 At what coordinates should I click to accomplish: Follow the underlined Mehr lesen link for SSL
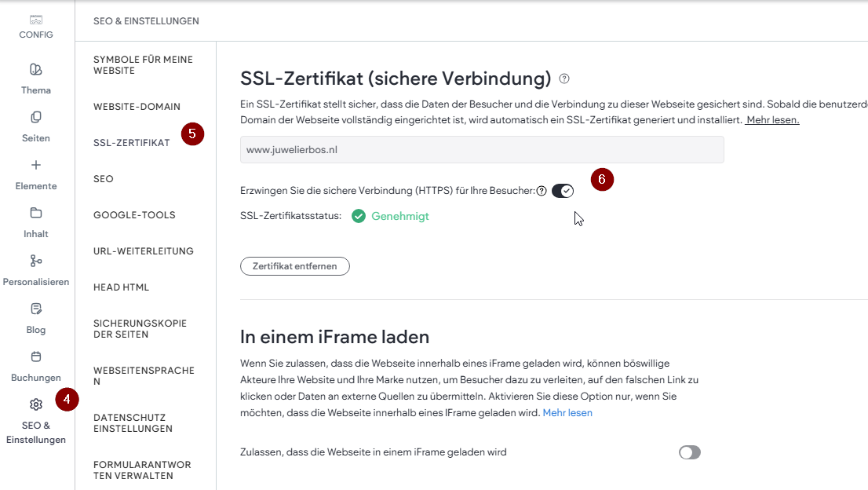(772, 120)
